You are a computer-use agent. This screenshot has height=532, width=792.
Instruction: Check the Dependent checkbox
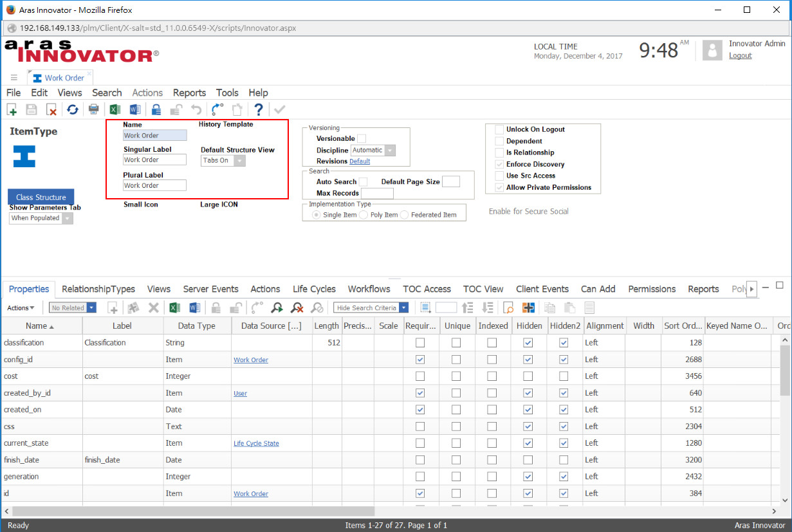[x=499, y=141]
